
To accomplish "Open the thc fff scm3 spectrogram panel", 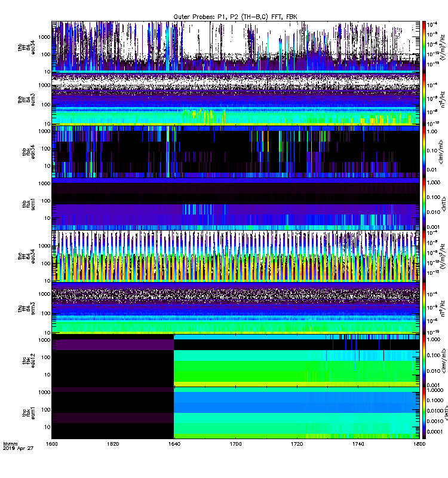I will pyautogui.click(x=235, y=308).
